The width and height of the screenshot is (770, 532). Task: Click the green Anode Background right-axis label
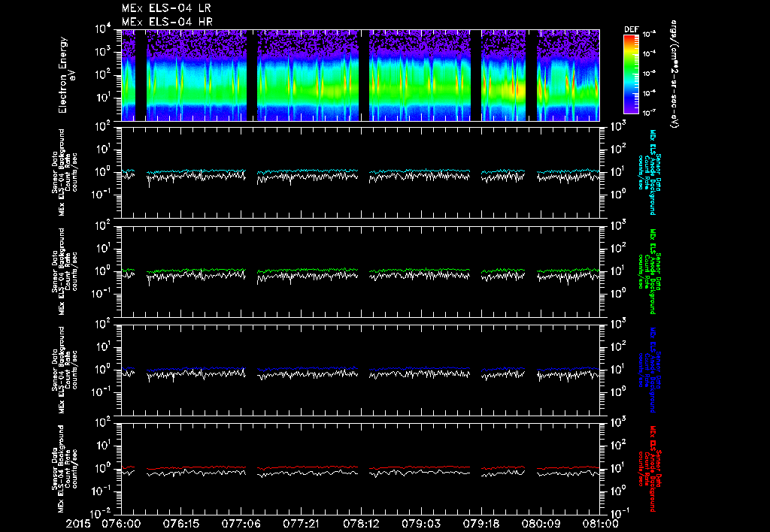[649, 271]
